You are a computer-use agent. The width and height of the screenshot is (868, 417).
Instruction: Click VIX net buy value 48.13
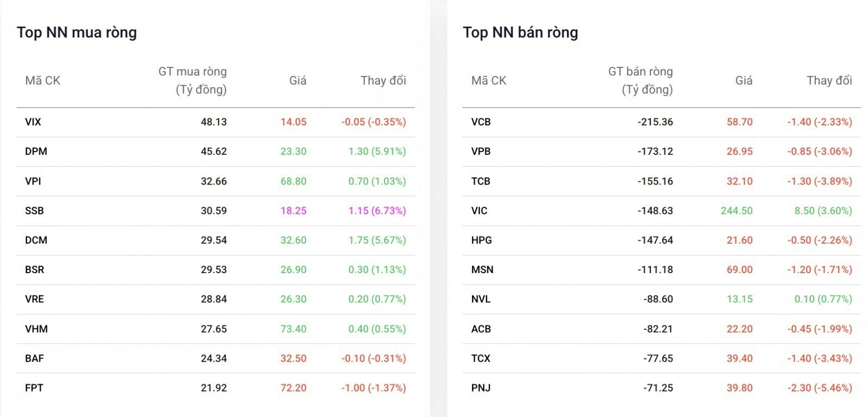click(214, 122)
